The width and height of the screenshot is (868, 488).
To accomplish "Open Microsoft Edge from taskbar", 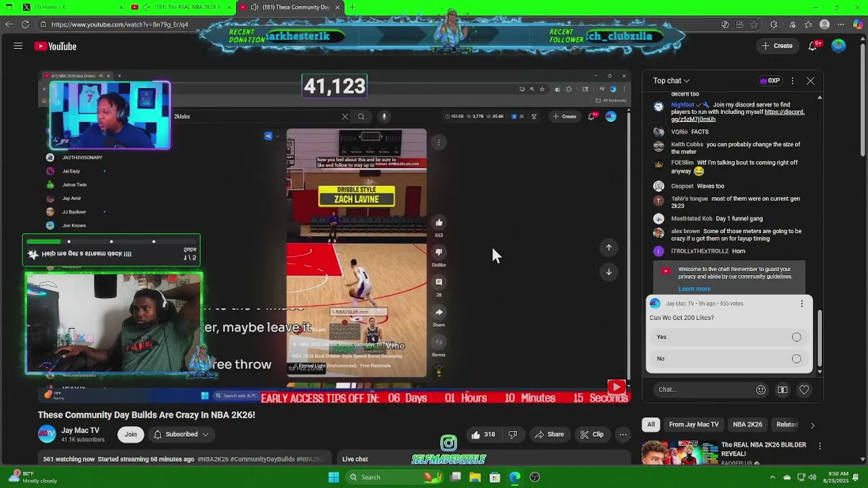I will click(515, 477).
